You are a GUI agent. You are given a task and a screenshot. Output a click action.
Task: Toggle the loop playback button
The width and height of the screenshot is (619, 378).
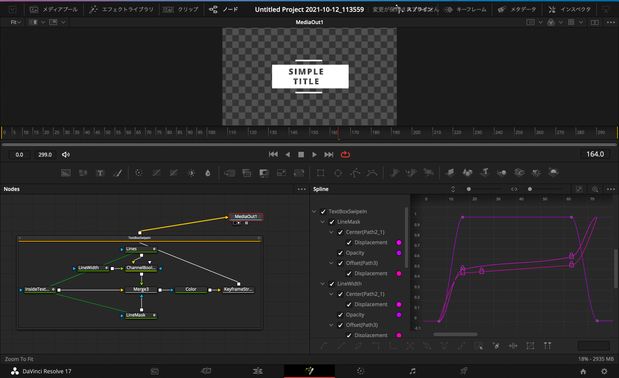(x=345, y=155)
